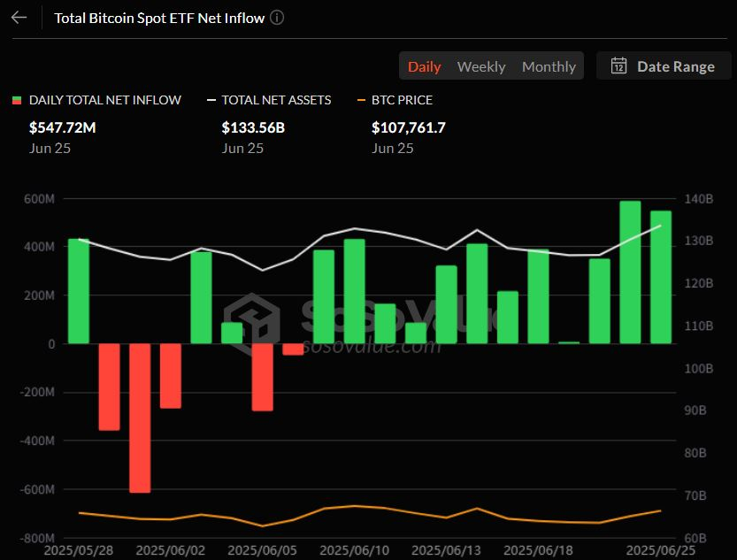Click the back arrow icon
Screen dimensions: 737x560
coord(19,17)
